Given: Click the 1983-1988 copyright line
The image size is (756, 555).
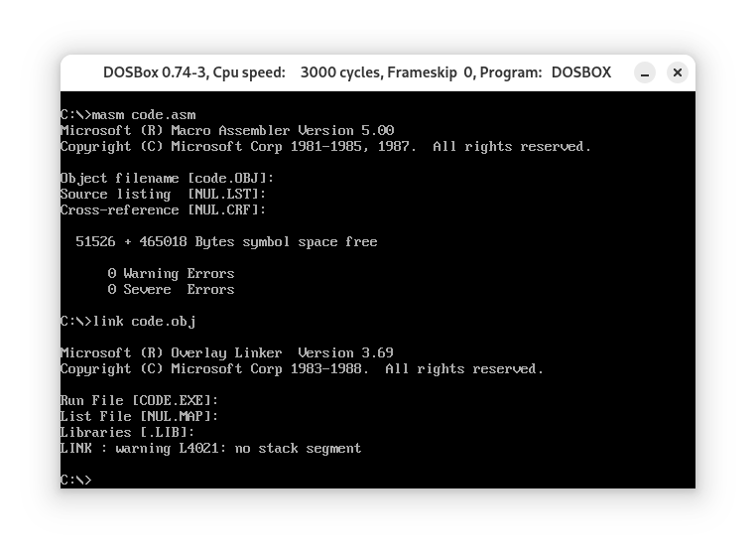Looking at the screenshot, I should (x=302, y=369).
